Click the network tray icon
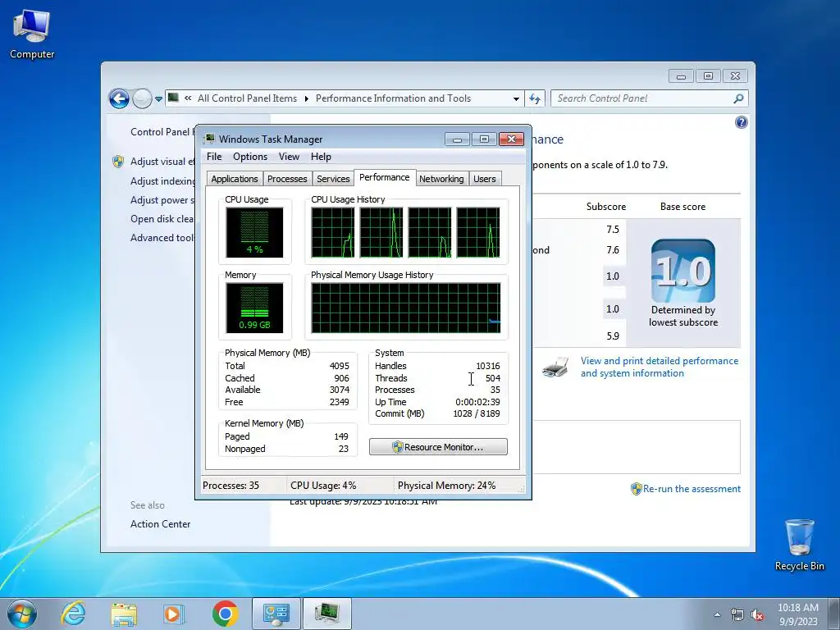This screenshot has width=840, height=630. 737,615
